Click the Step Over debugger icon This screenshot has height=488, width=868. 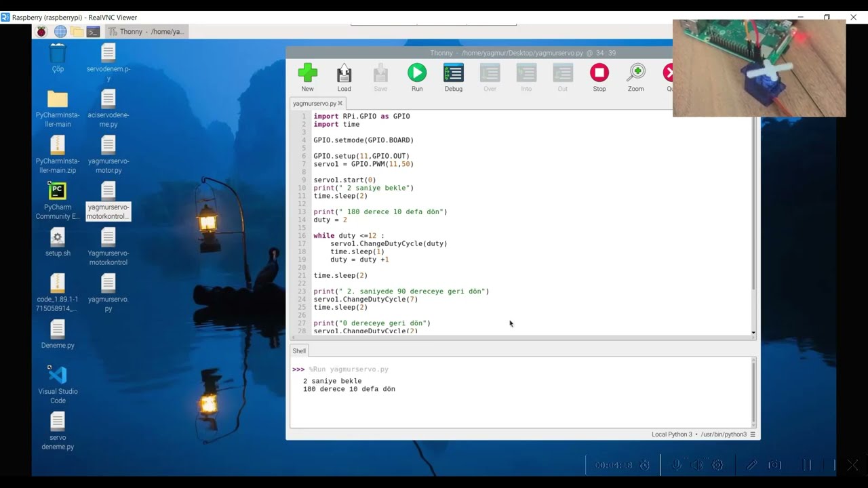click(x=490, y=78)
